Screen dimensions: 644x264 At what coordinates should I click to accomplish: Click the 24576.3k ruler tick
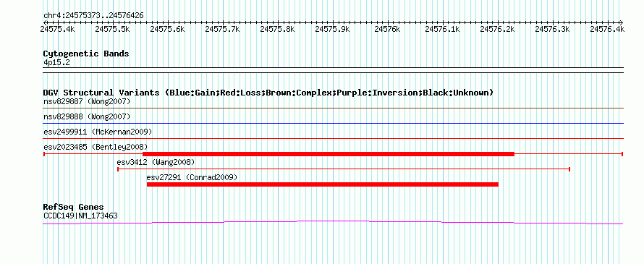click(552, 29)
